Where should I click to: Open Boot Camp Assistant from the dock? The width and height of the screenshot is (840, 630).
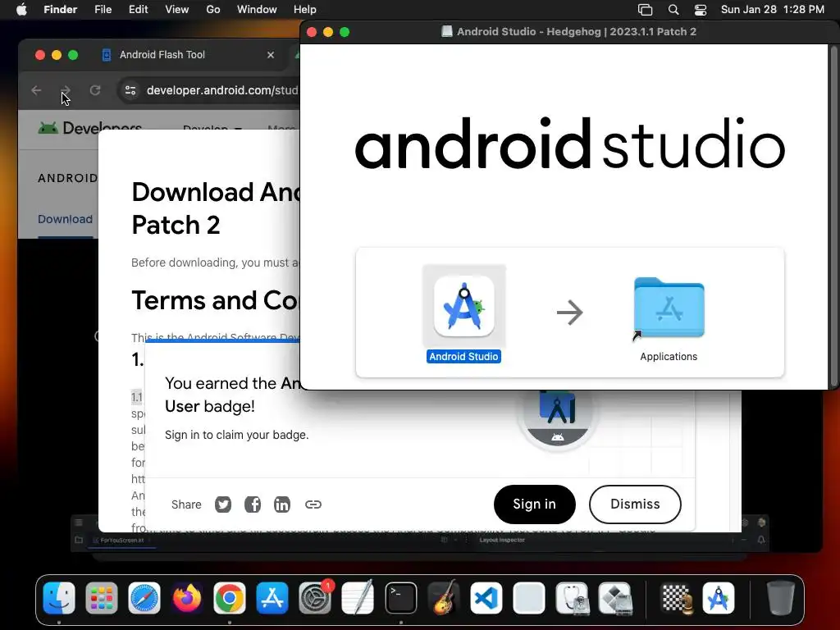click(x=615, y=598)
